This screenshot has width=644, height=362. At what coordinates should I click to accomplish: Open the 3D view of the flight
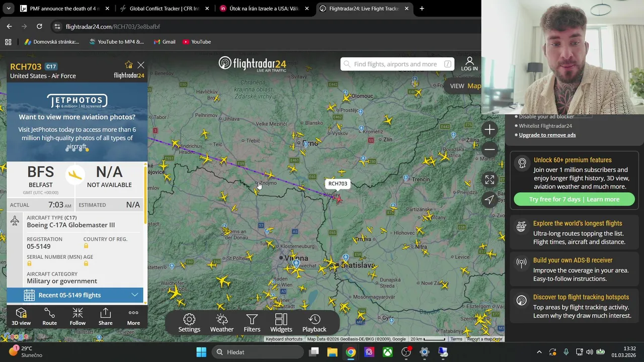point(21,317)
